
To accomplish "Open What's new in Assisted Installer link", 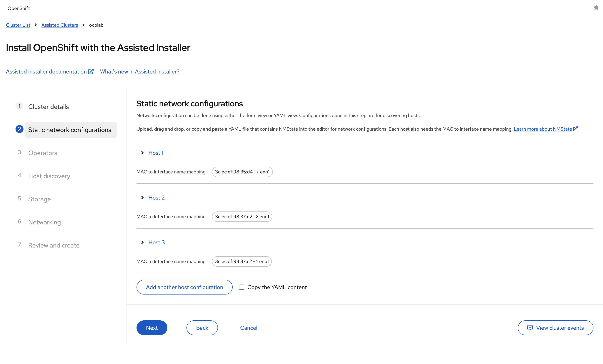I will [140, 71].
